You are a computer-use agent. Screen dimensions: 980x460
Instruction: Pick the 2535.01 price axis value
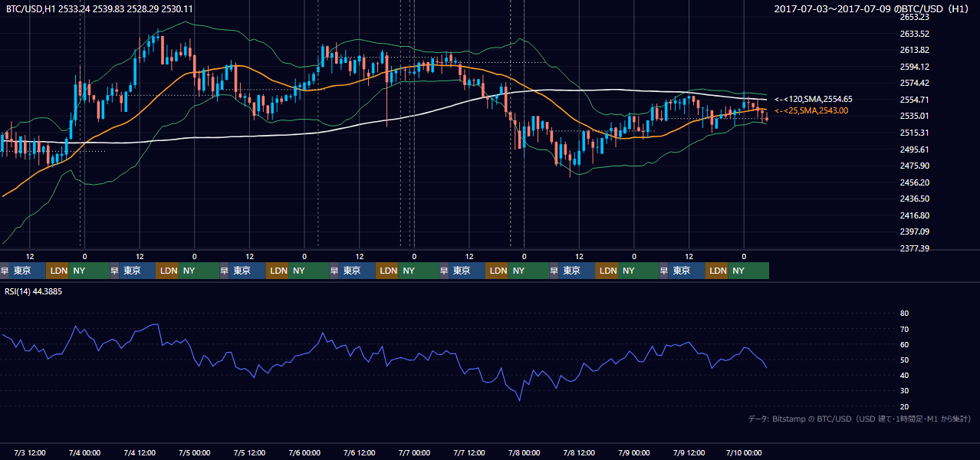914,116
